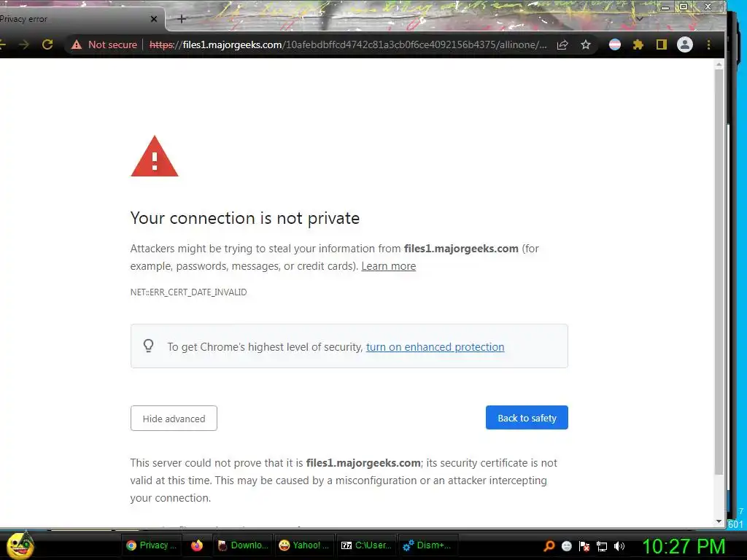
Task: Switch to the Yahoo! taskbar window
Action: [304, 545]
